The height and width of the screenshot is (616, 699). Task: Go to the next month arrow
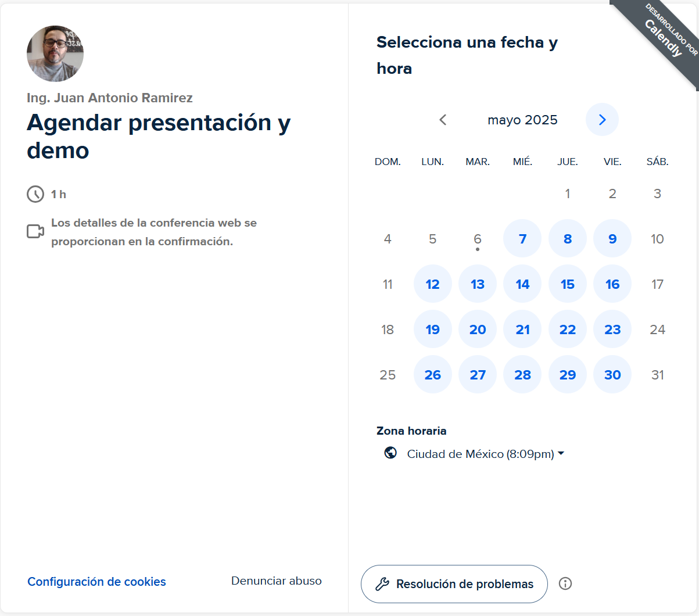pos(602,120)
